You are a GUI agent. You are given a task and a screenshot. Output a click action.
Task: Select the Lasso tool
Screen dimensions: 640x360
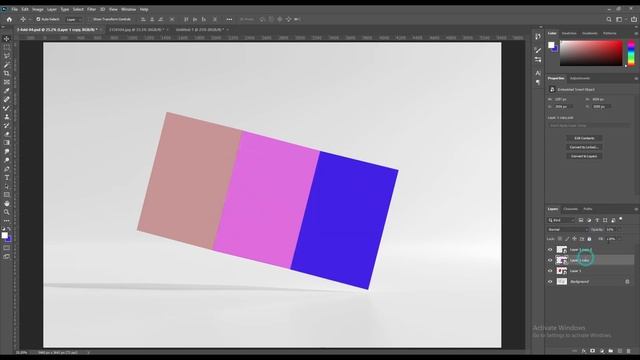point(7,56)
